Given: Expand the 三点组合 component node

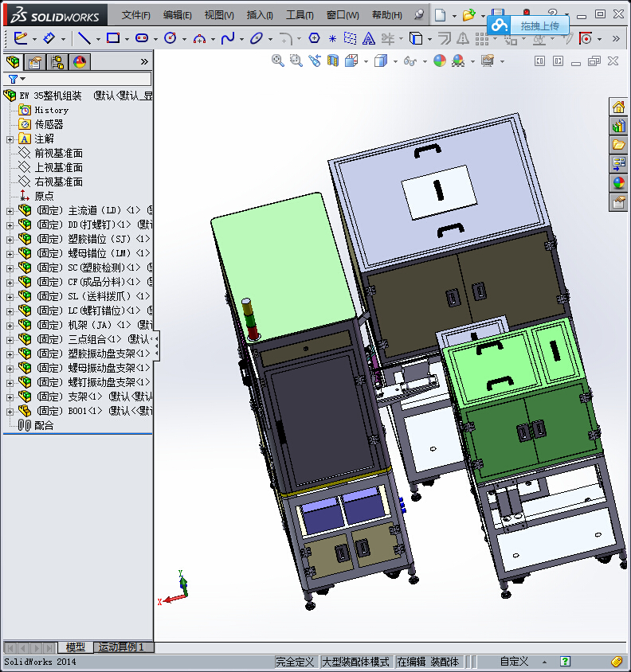Looking at the screenshot, I should (x=10, y=340).
